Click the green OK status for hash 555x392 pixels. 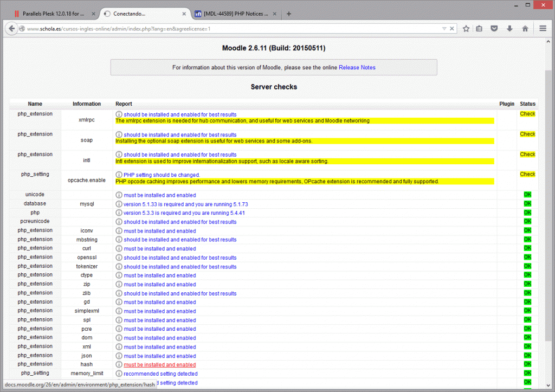point(527,364)
